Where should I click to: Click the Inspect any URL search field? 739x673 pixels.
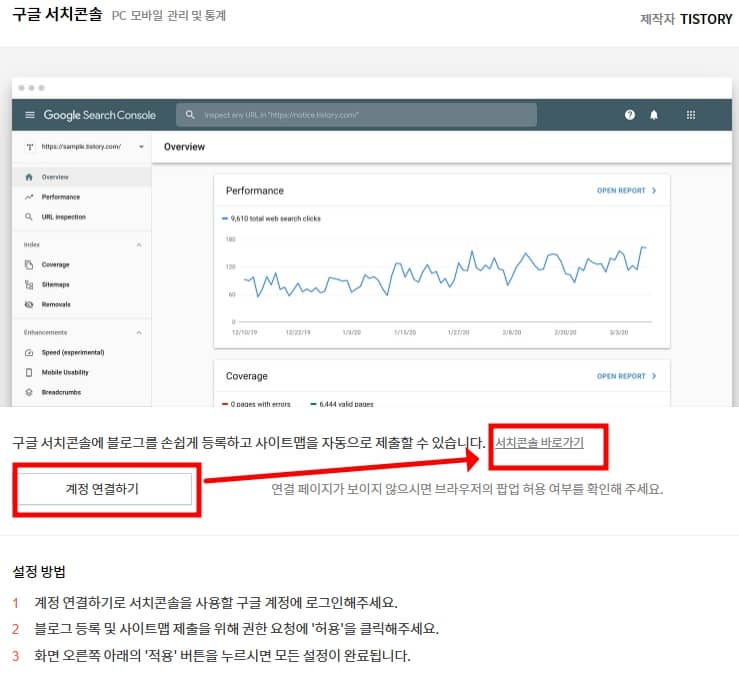(356, 115)
